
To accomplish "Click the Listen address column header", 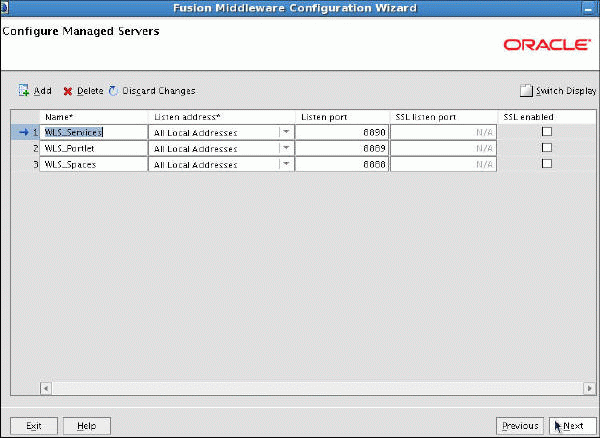I will coord(221,117).
